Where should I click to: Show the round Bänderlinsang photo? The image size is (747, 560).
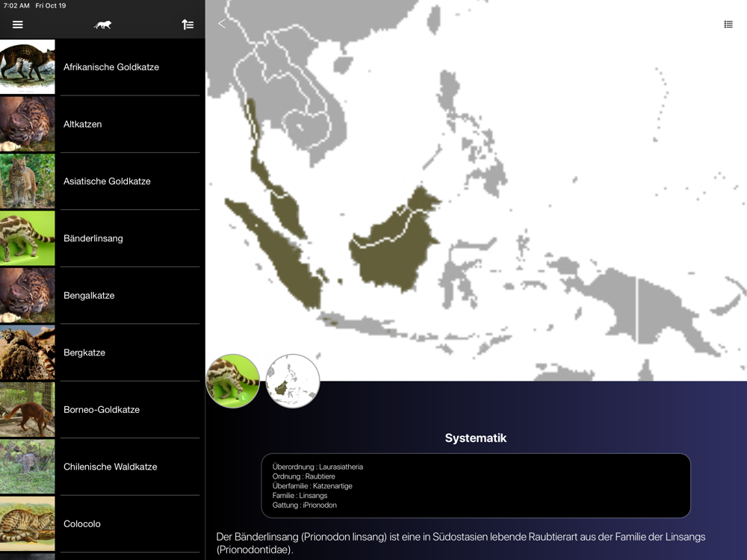pyautogui.click(x=232, y=381)
